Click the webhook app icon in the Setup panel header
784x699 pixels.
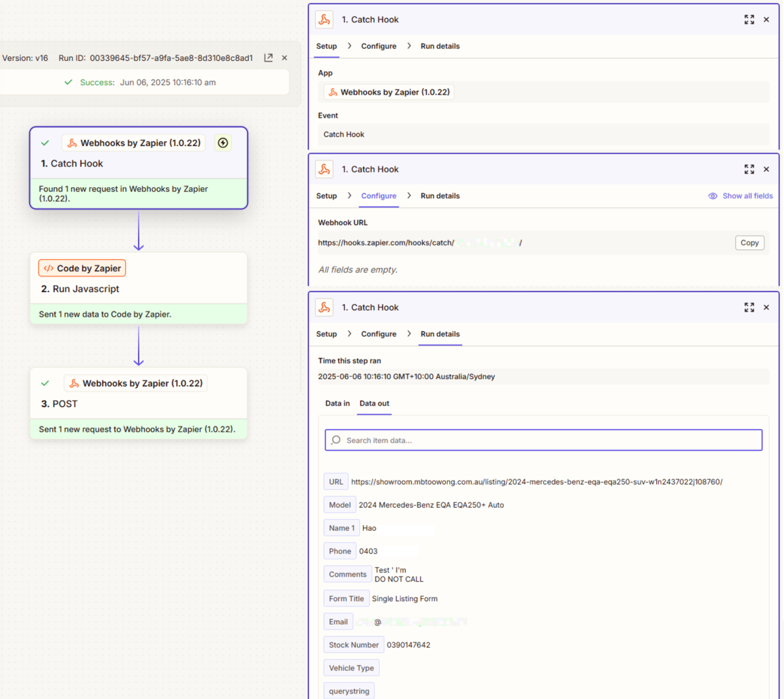pos(325,20)
